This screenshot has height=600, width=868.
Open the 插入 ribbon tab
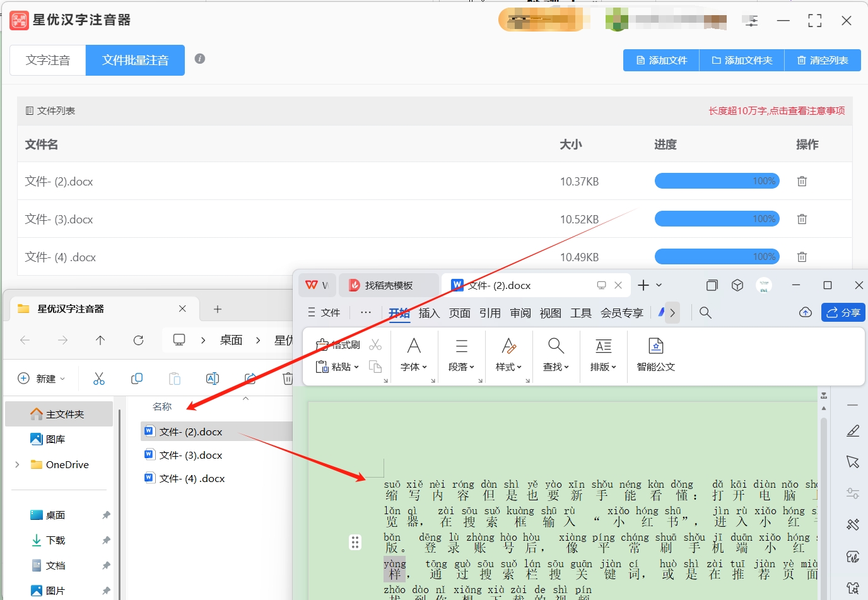[x=429, y=313]
